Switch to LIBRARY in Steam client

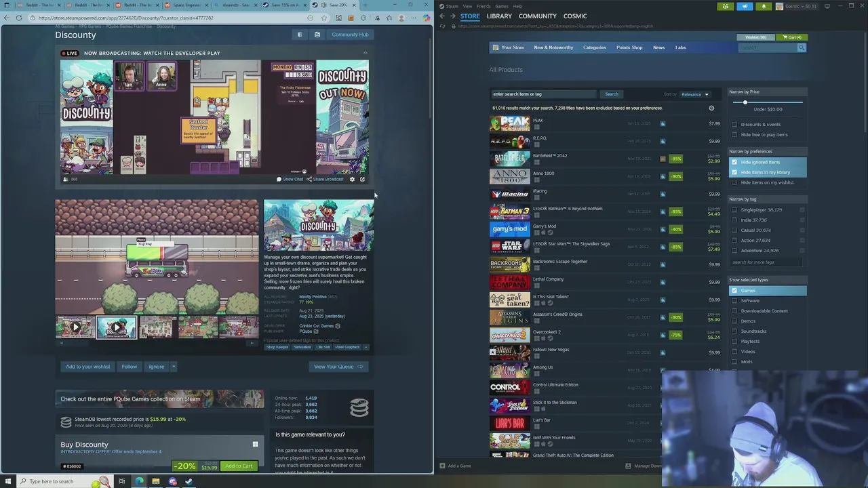pos(499,16)
